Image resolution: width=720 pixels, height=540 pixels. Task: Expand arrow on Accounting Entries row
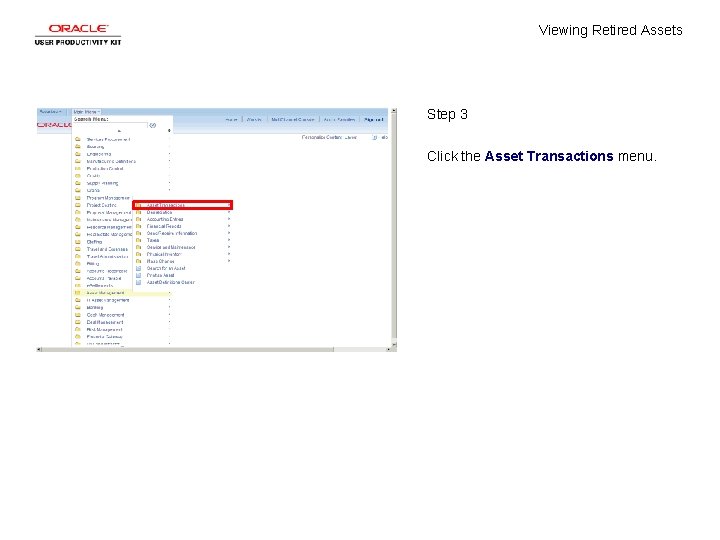click(229, 219)
